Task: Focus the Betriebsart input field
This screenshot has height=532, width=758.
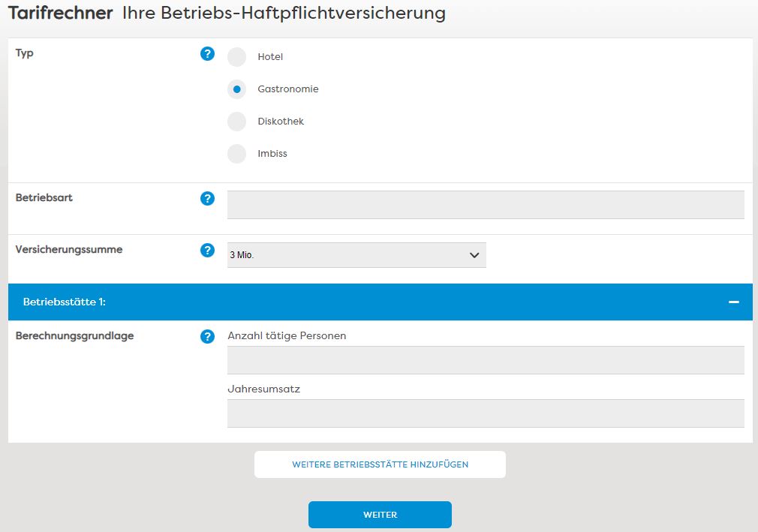Action: (486, 205)
